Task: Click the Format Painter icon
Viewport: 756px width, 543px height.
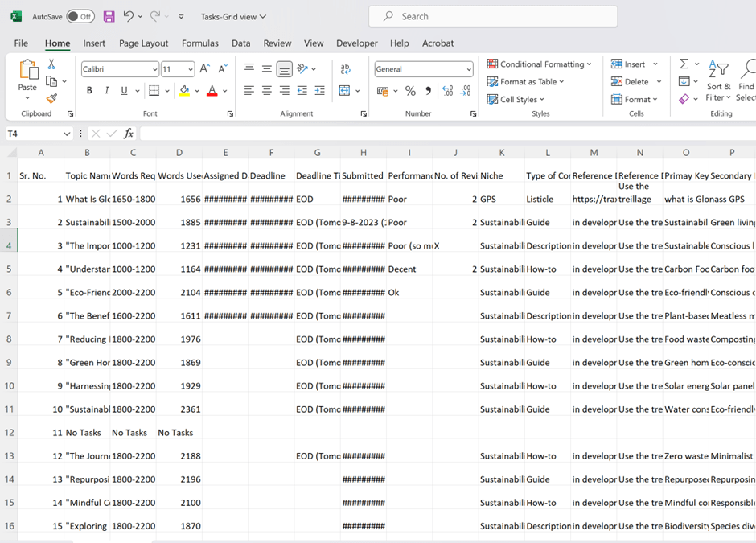Action: [51, 98]
